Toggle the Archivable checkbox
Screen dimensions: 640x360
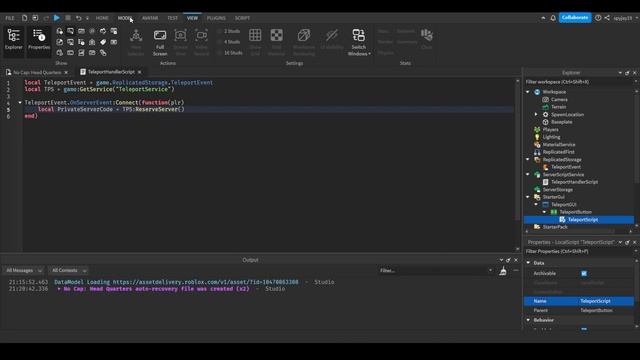584,273
